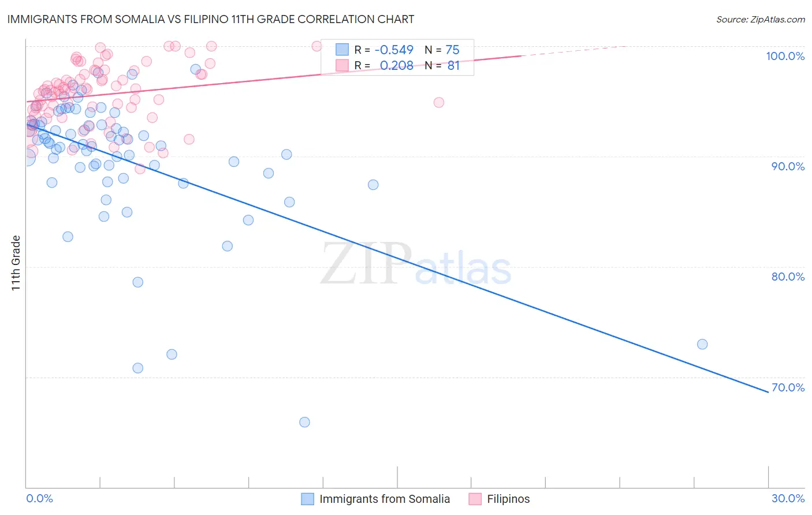
Task: Click the 70.0% y-axis label
Action: 788,387
